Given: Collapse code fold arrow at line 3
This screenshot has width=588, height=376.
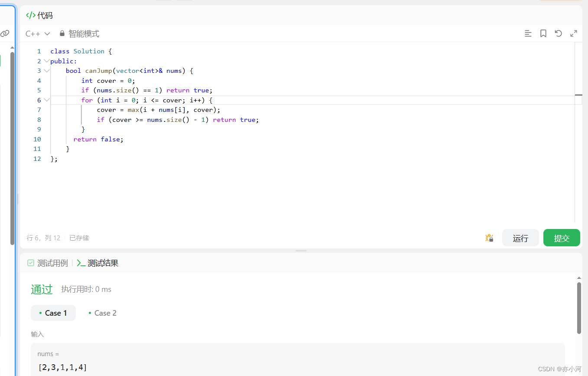Looking at the screenshot, I should point(47,71).
